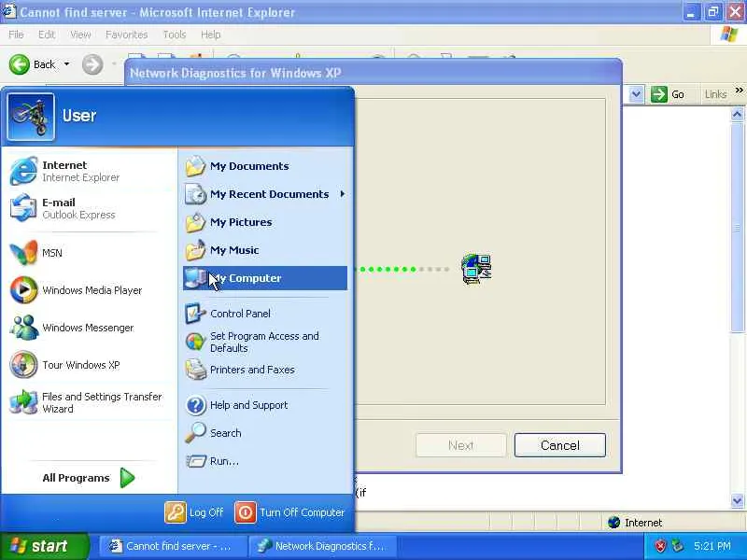
Task: Open the address bar dropdown arrow
Action: [x=636, y=94]
